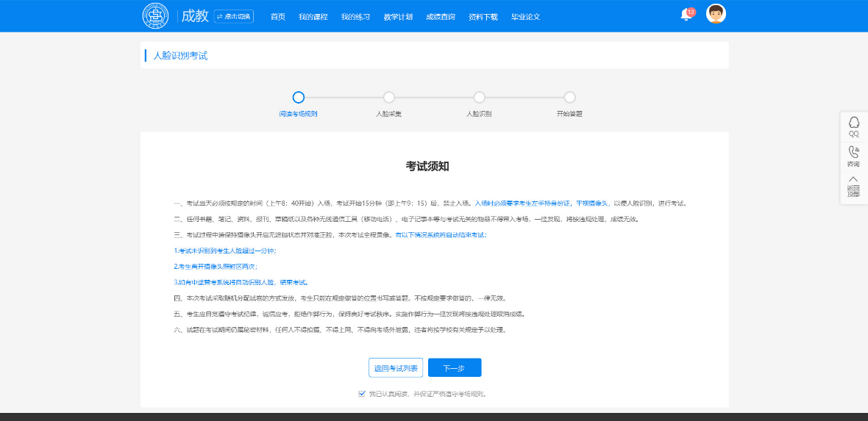This screenshot has width=868, height=421.
Task: Click the user avatar picture
Action: coord(716,14)
